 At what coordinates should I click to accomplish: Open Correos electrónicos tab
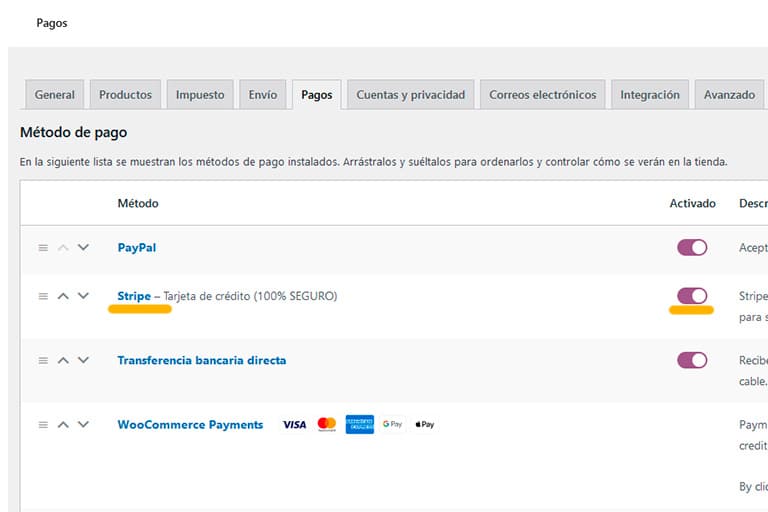coord(543,95)
